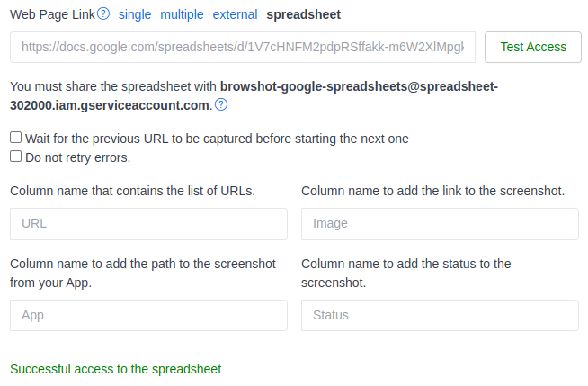Click the browshot service account email text
The width and height of the screenshot is (588, 386).
254,96
